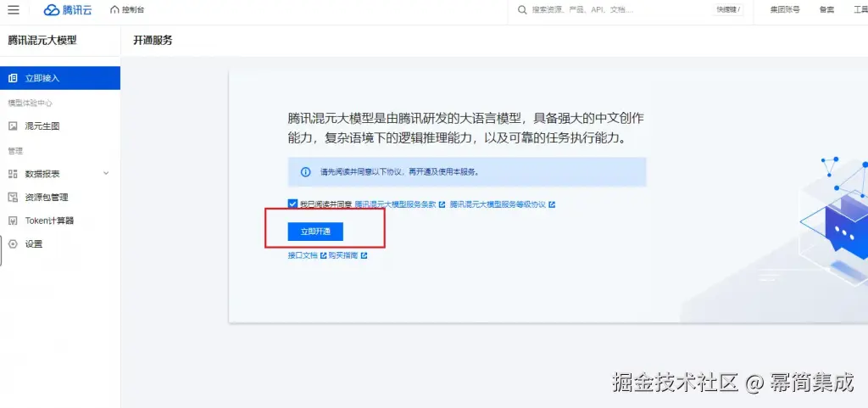
Task: Open the 购买指南 link
Action: (343, 255)
